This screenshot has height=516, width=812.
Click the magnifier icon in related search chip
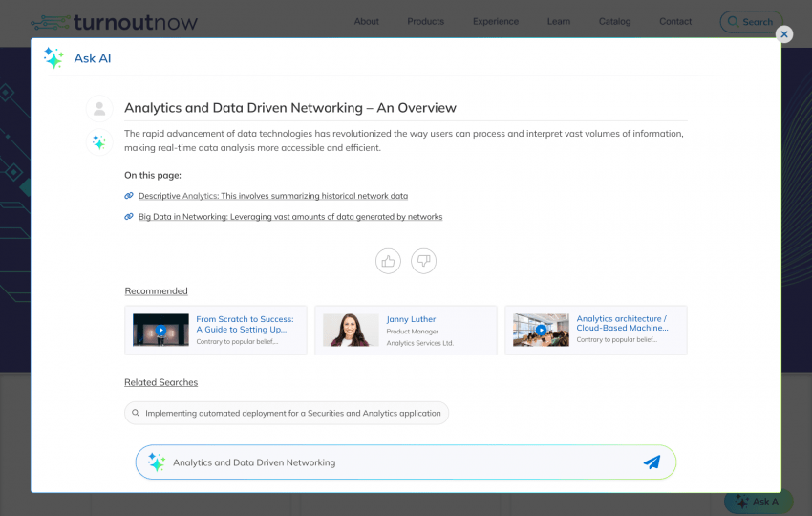pos(136,414)
